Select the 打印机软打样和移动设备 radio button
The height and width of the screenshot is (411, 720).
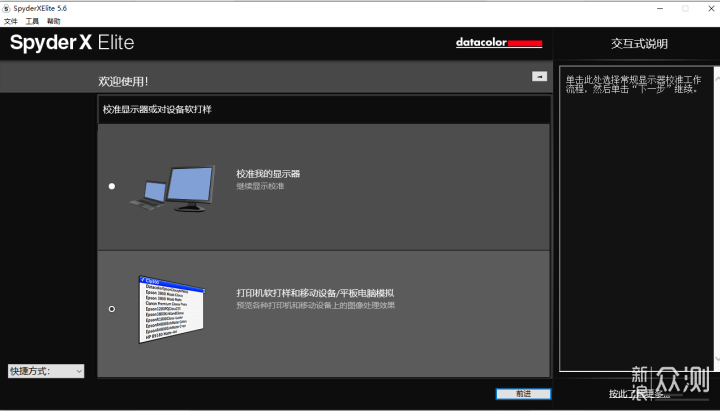(112, 309)
